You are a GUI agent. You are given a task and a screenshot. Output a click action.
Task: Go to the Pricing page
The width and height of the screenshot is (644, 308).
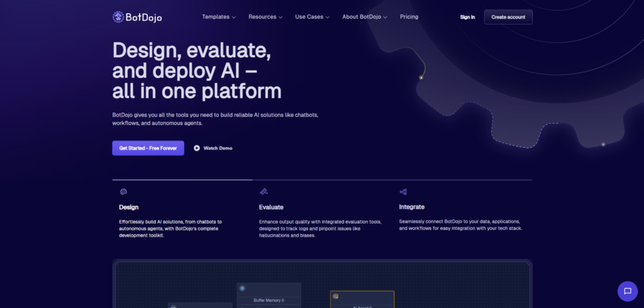pyautogui.click(x=409, y=17)
